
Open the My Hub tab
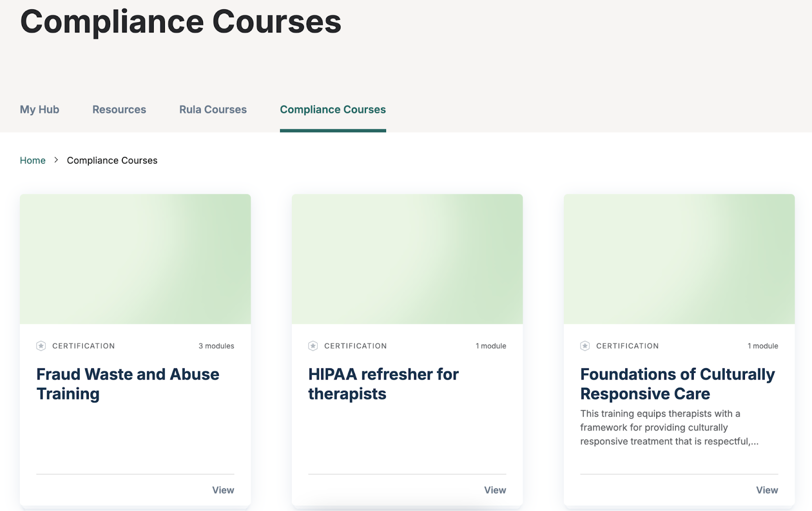40,110
